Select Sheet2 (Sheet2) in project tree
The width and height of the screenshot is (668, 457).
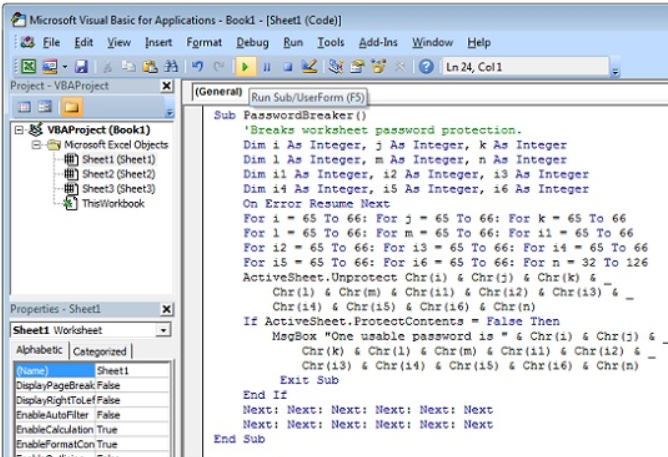coord(118,174)
